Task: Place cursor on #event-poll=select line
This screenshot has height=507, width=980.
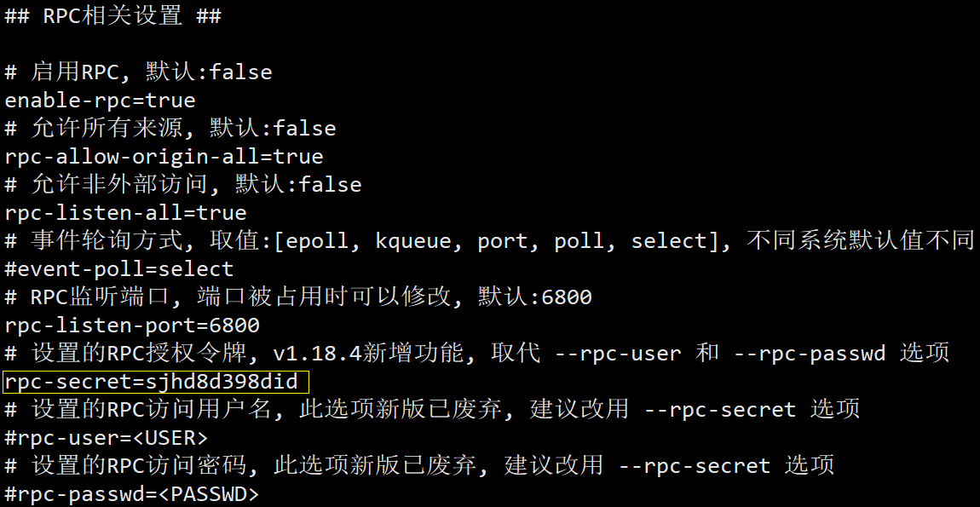Action: coord(118,269)
